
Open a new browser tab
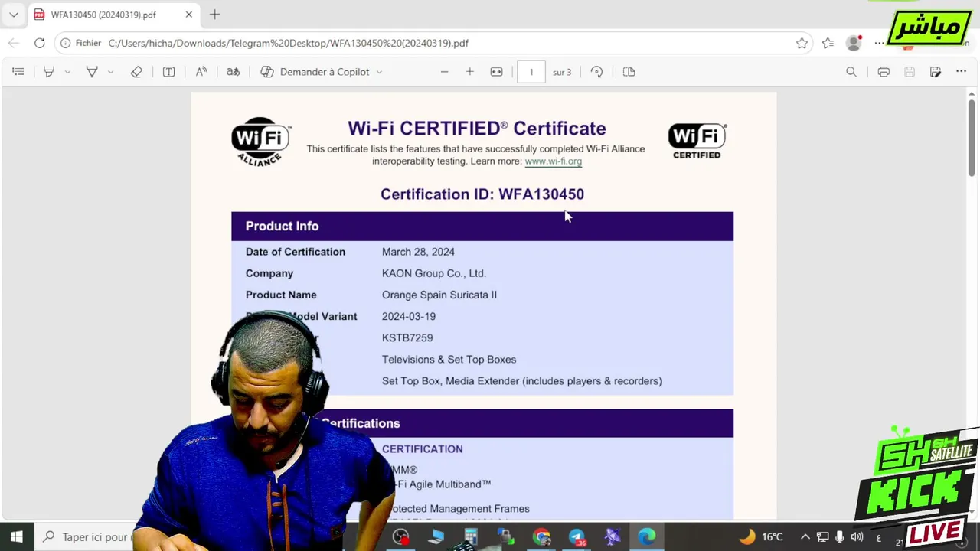pos(215,15)
